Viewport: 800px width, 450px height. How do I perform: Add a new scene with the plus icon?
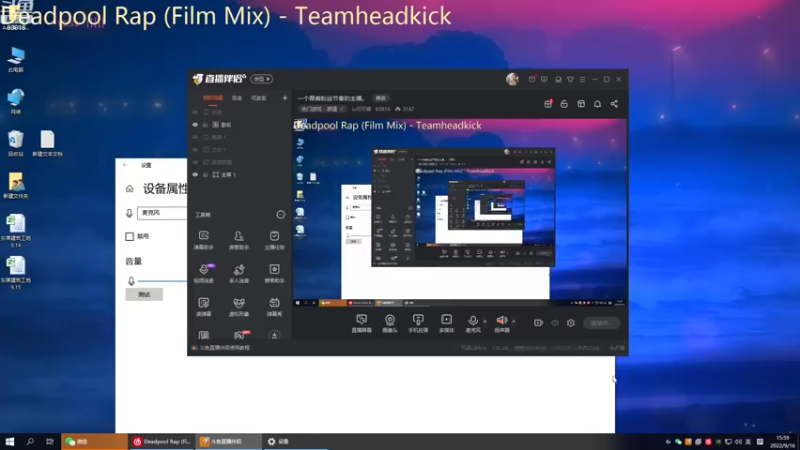(285, 98)
